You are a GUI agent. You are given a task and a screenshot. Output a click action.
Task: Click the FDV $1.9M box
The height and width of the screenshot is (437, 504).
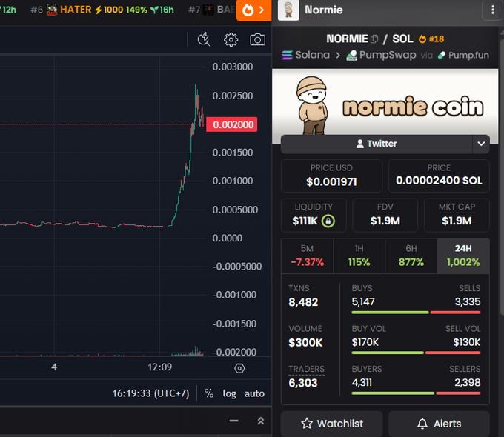click(385, 215)
